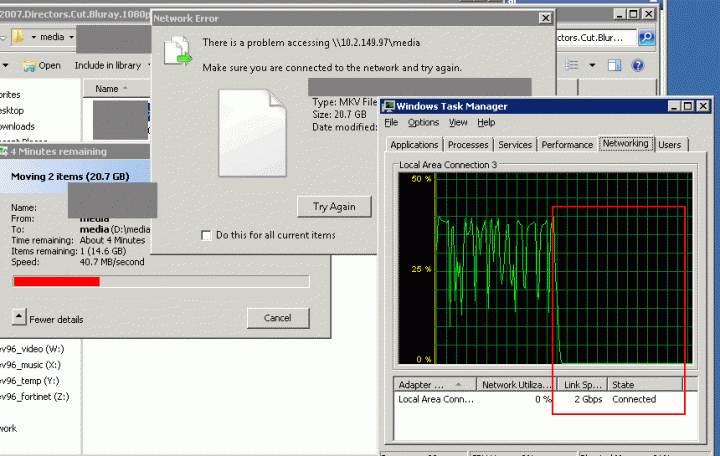Image resolution: width=720 pixels, height=456 pixels.
Task: Click the red file transfer progress bar
Action: pyautogui.click(x=56, y=282)
